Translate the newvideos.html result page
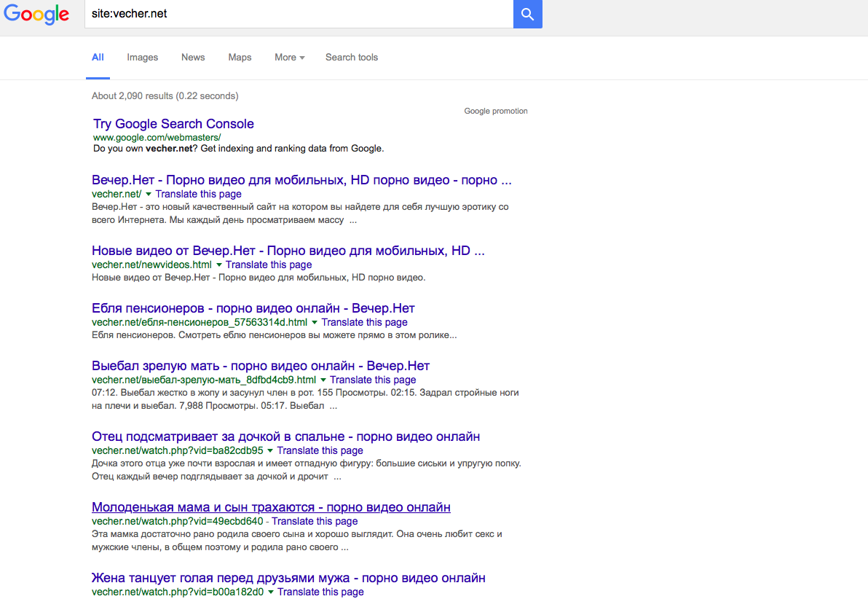868x599 pixels. [269, 265]
